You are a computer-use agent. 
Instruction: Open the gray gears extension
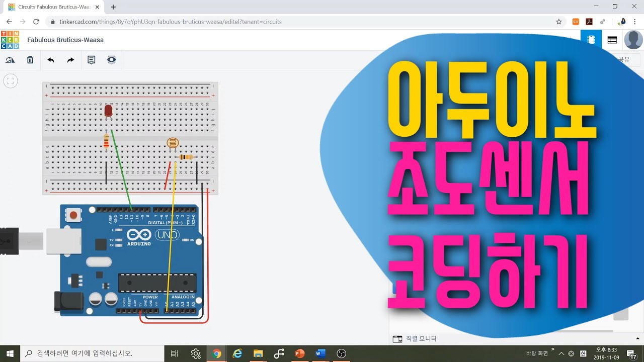[603, 22]
